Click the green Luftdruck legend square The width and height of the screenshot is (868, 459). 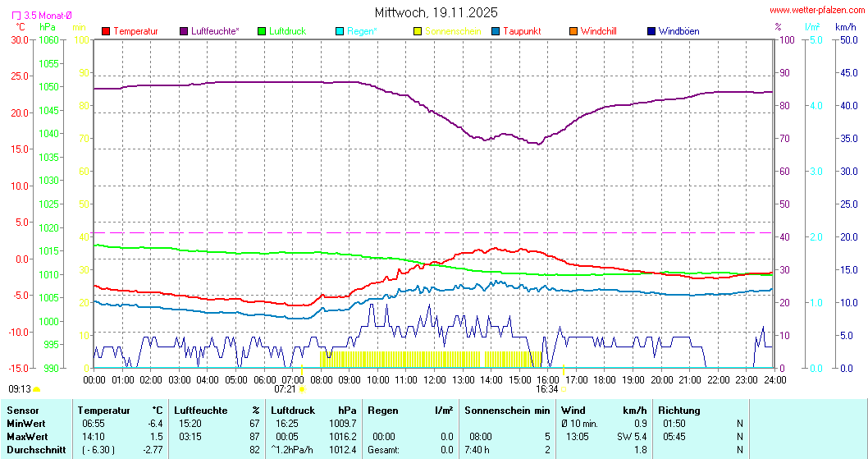tap(262, 31)
